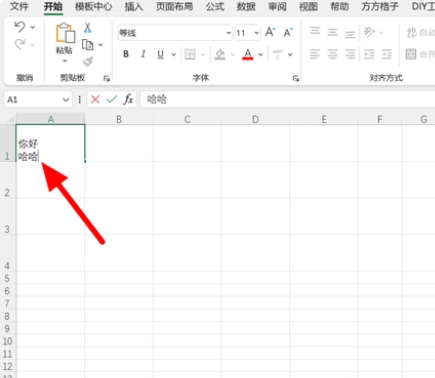Open the font size dropdown
The width and height of the screenshot is (435, 378).
coord(256,33)
